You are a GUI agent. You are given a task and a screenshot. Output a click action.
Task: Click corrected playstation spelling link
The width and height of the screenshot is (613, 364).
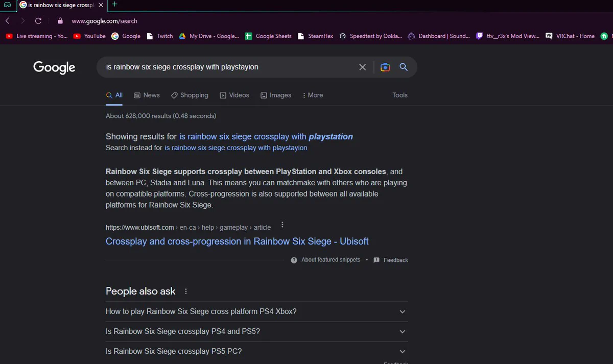click(x=266, y=136)
